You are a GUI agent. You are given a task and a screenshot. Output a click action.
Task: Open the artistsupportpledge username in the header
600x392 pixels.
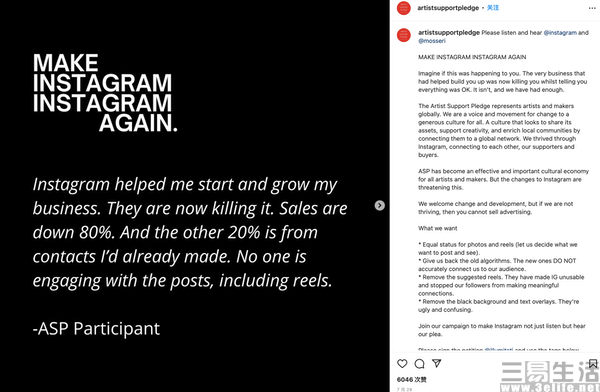pos(448,8)
